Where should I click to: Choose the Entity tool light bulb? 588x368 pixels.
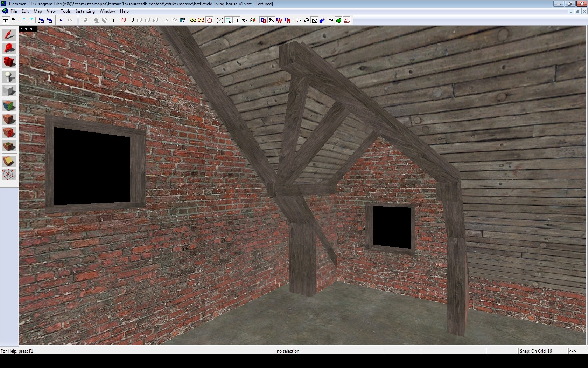tap(9, 76)
